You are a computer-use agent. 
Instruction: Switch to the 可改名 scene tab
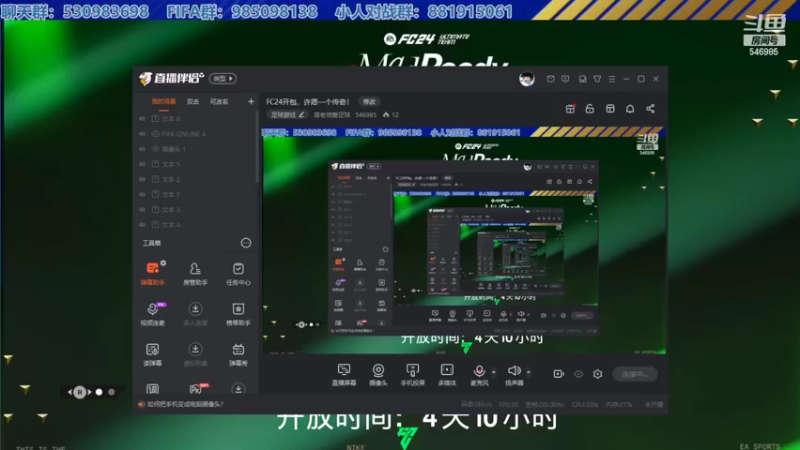[x=219, y=102]
